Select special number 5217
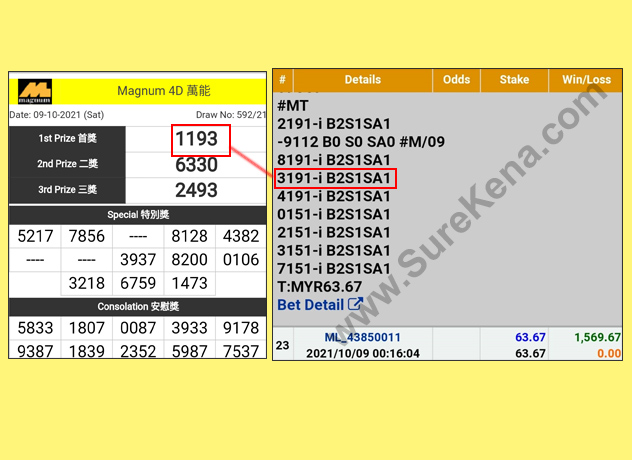 35,236
